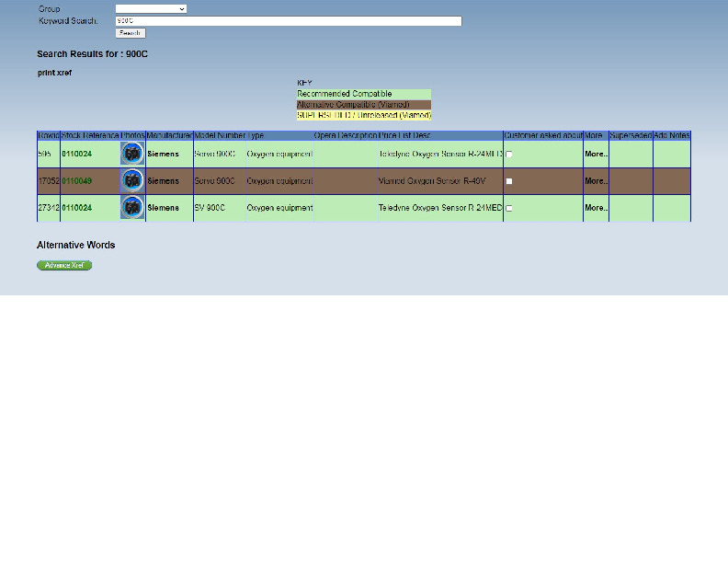Click More.. in row 27312
The image size is (728, 563).
pos(596,208)
